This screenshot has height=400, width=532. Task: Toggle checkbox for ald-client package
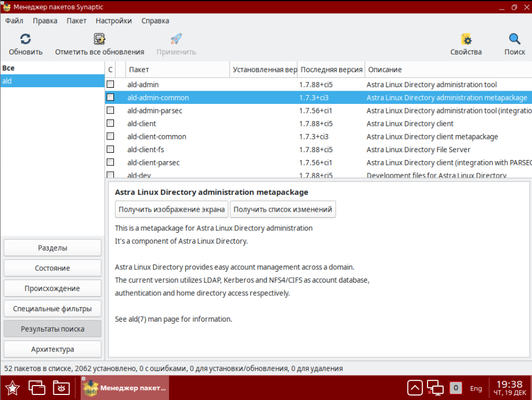click(x=110, y=123)
